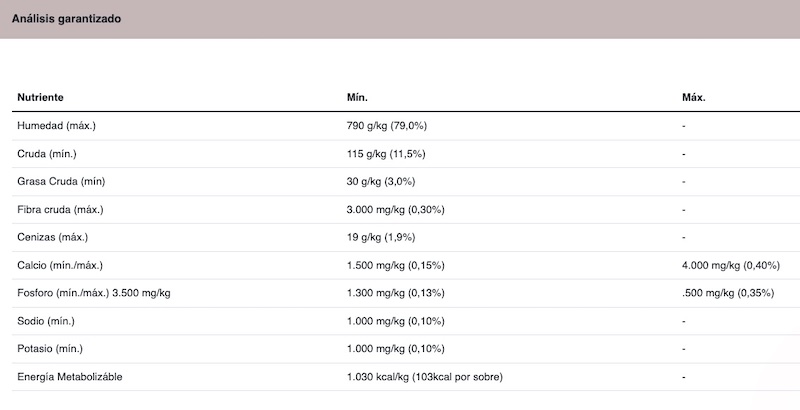Click the Humedad (máx.) row label
Viewport: 800px width, 410px height.
56,126
